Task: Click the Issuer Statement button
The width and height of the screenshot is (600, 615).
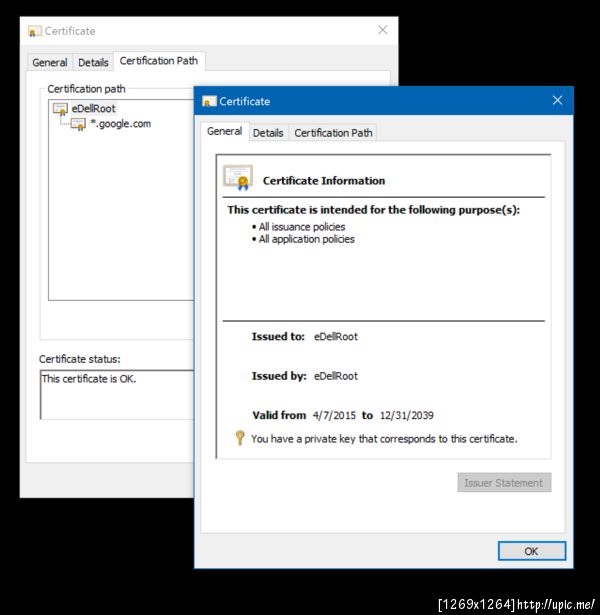Action: (x=504, y=483)
